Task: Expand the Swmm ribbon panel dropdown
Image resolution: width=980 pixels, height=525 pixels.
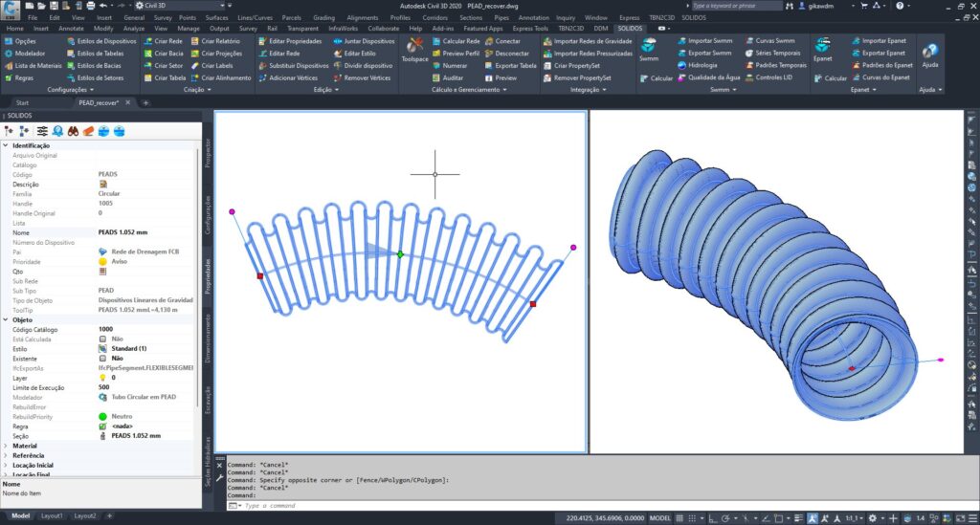Action: [724, 90]
